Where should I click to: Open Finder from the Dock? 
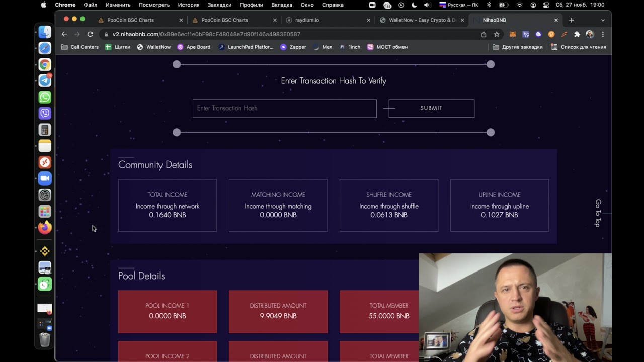tap(45, 32)
